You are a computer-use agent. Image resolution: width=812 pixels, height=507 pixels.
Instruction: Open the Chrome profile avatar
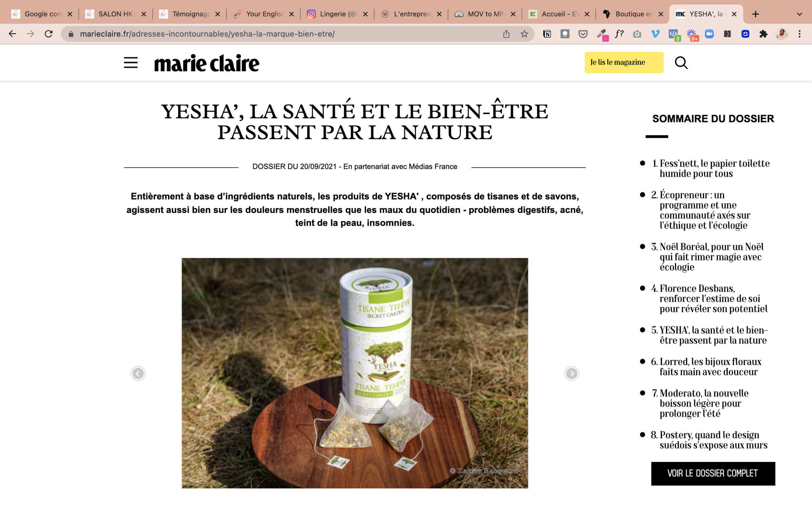coord(782,34)
